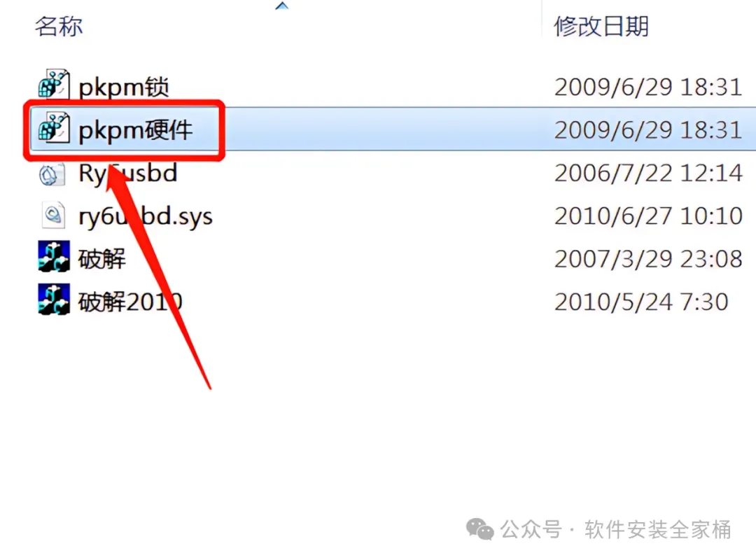Click the 2006/7/22 12:14 modified date
This screenshot has width=756, height=560.
coord(647,173)
